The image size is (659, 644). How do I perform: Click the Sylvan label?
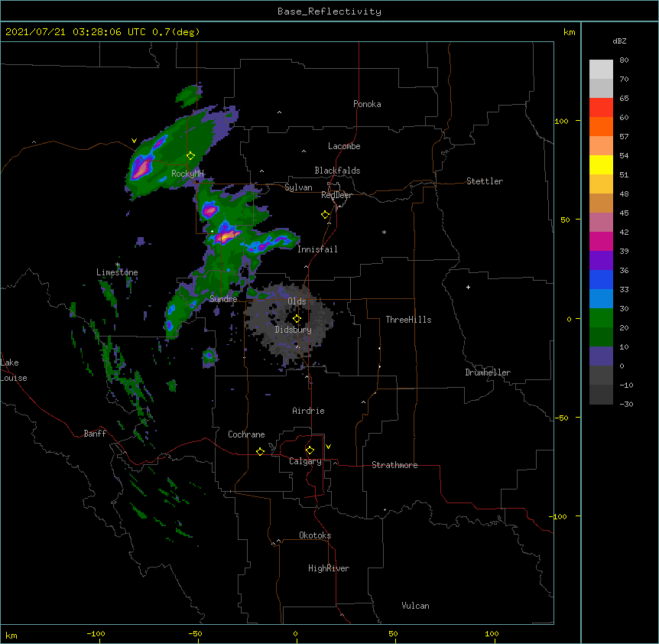(x=298, y=187)
